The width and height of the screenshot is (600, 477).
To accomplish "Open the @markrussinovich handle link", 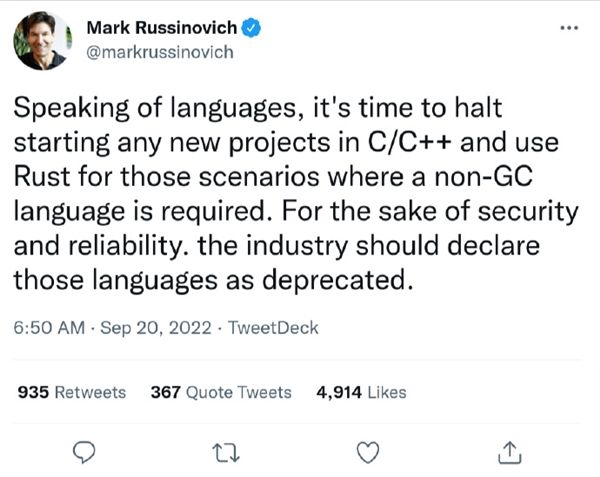I will 160,52.
